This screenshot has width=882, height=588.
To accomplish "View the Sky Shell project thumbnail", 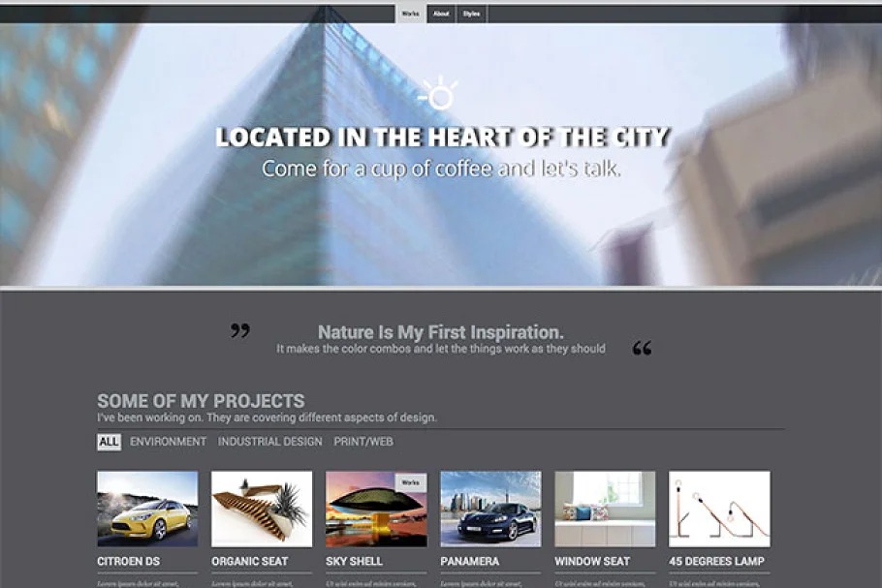I will tap(376, 509).
